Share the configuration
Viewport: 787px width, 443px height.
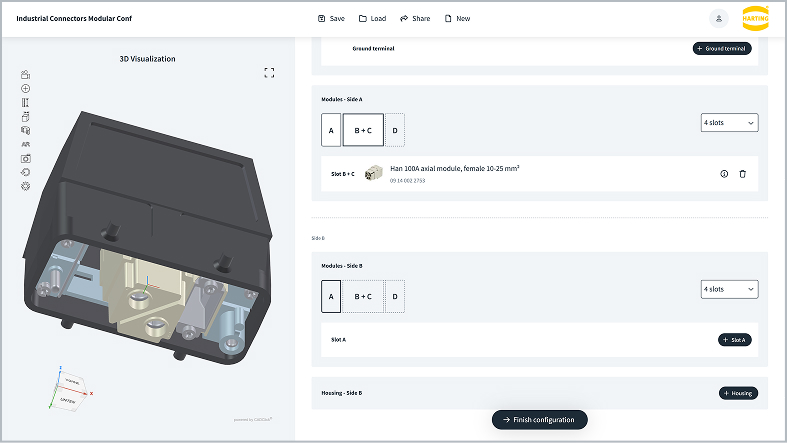(415, 19)
